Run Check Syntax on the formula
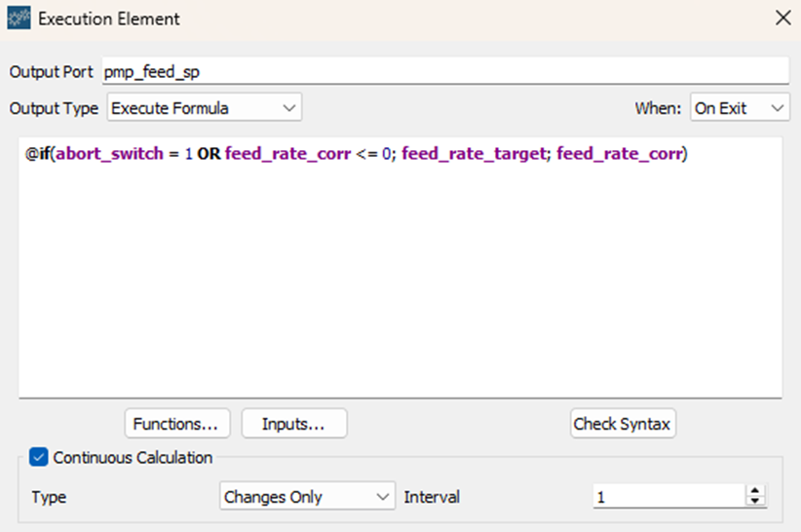Viewport: 801px width, 532px height. [x=622, y=424]
